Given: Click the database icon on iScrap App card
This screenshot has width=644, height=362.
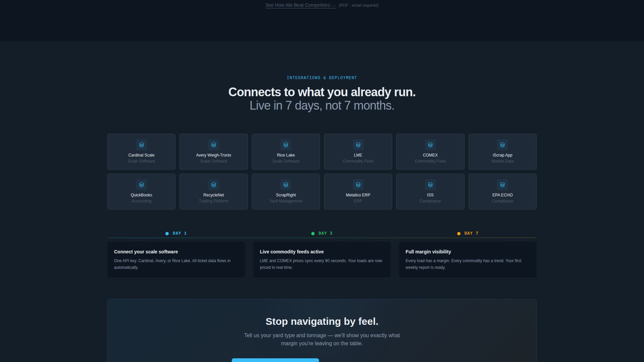Looking at the screenshot, I should 502,145.
